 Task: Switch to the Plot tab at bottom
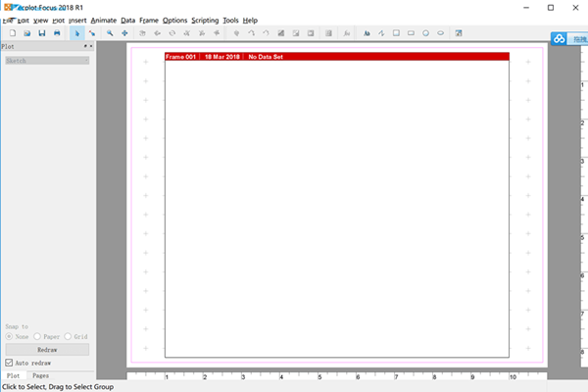(x=13, y=375)
